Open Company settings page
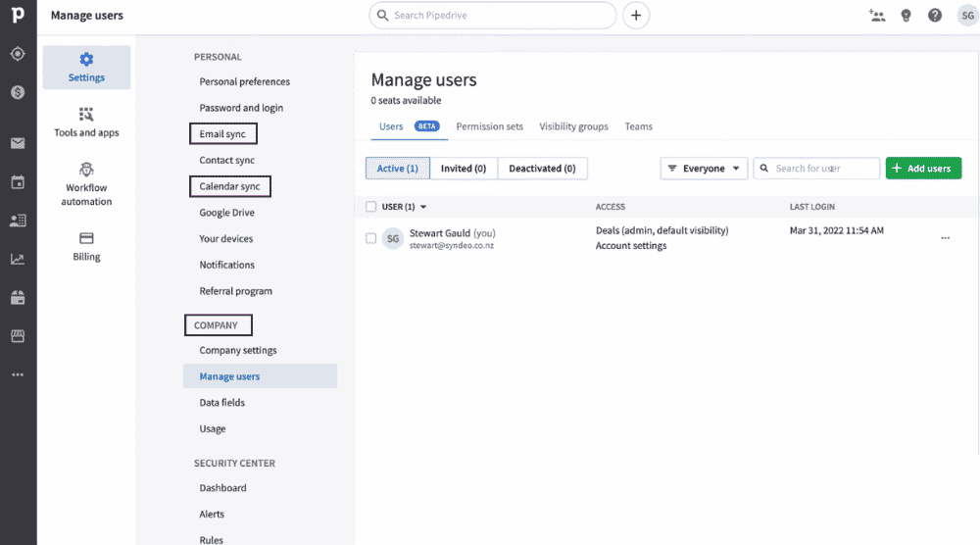Viewport: 980px width, 545px height. pos(238,350)
